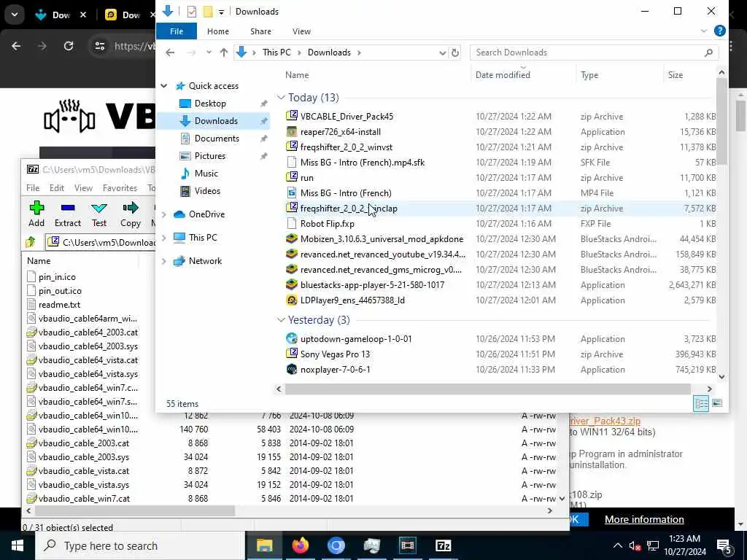Select the bluestacks-app-player-5-21-580-1017 installer
This screenshot has width=747, height=560.
tap(372, 285)
